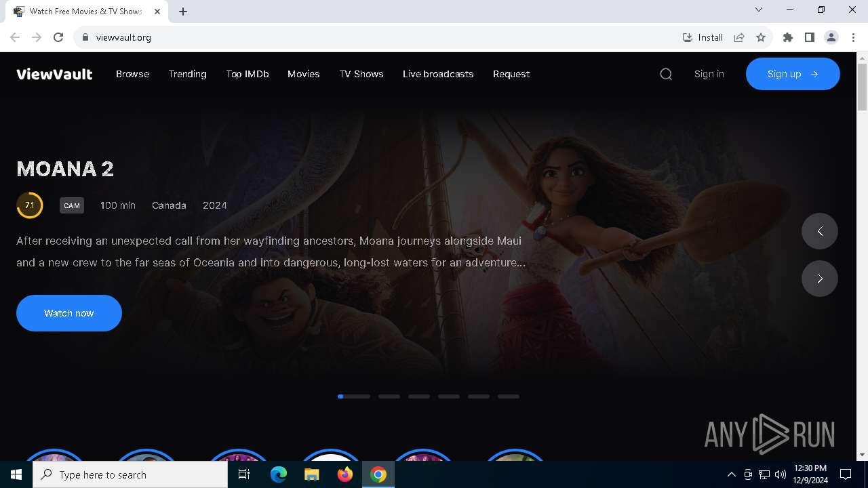This screenshot has height=488, width=868.
Task: View site security lock info
Action: (85, 37)
